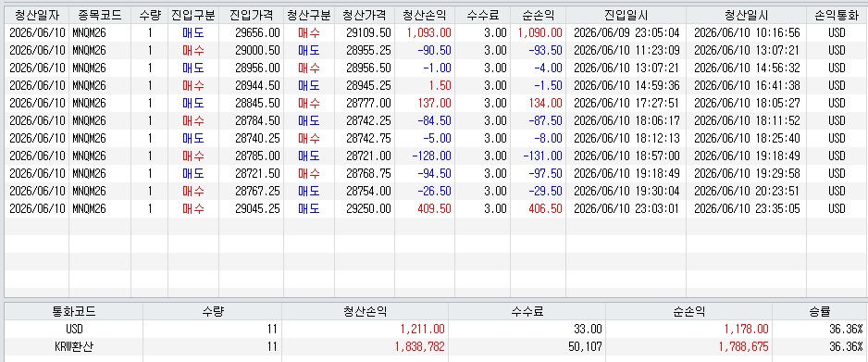Select entry time 2026/06/10 14:59:36
The width and height of the screenshot is (868, 362).
coord(626,86)
